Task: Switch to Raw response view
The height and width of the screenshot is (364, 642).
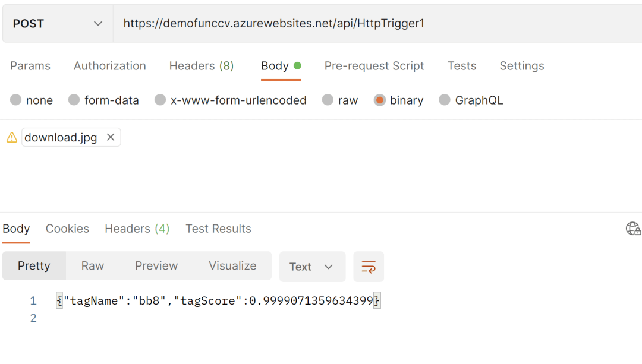Action: coord(93,266)
